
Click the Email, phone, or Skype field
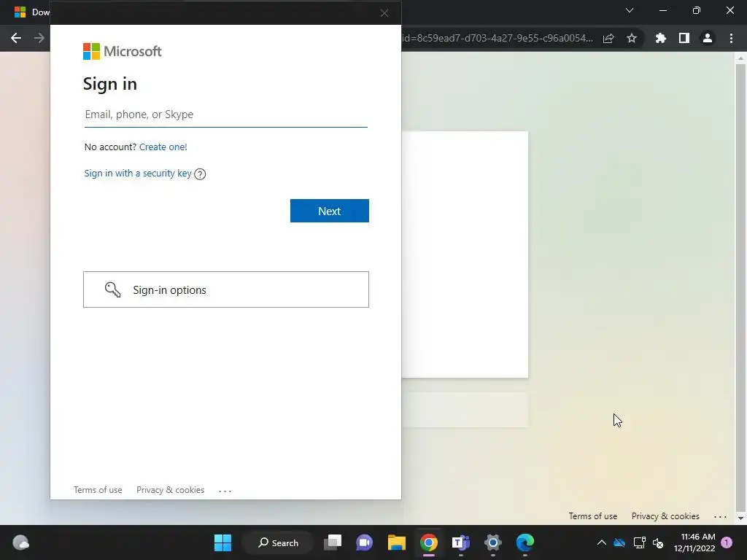pyautogui.click(x=226, y=114)
